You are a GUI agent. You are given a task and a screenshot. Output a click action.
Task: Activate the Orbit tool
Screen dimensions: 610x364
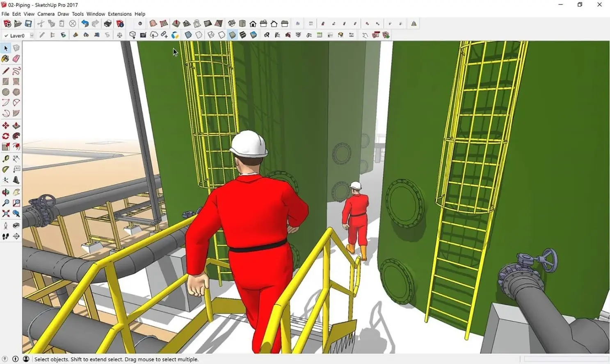(6, 192)
